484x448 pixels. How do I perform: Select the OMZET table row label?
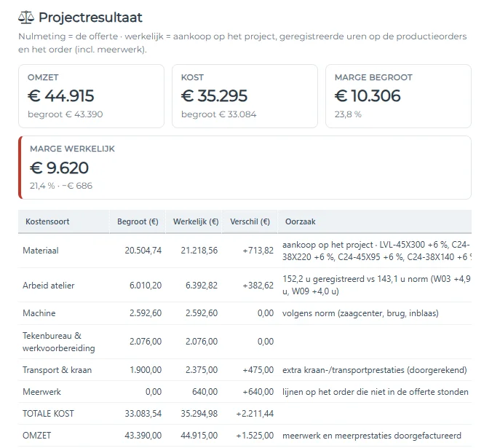pyautogui.click(x=36, y=436)
